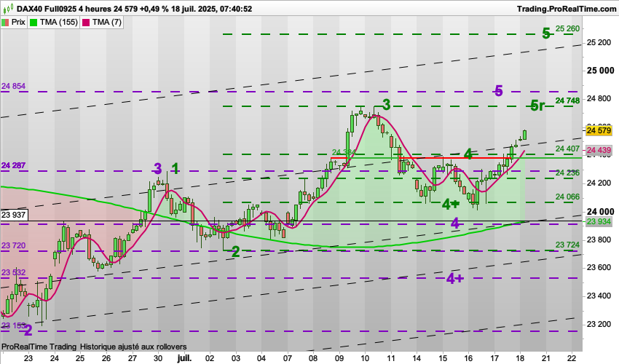619x364 pixels.
Task: Select the TMA (7) legend label
Action: [106, 23]
